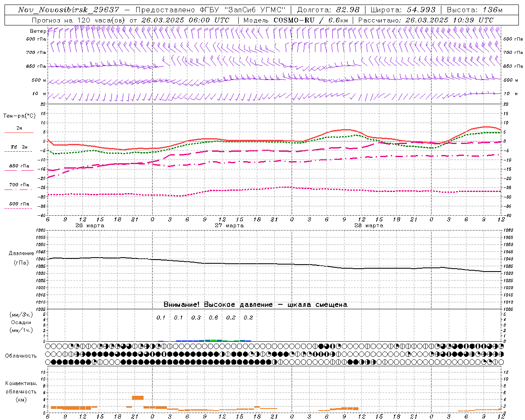
Task: Click the Облачность cloud cover label
Action: (21, 356)
